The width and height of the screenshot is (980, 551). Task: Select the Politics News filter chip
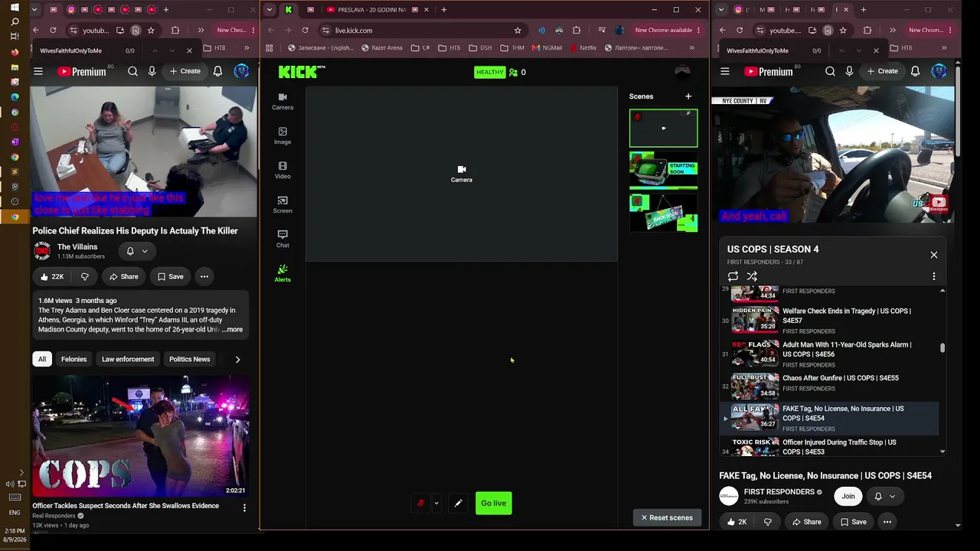(189, 359)
